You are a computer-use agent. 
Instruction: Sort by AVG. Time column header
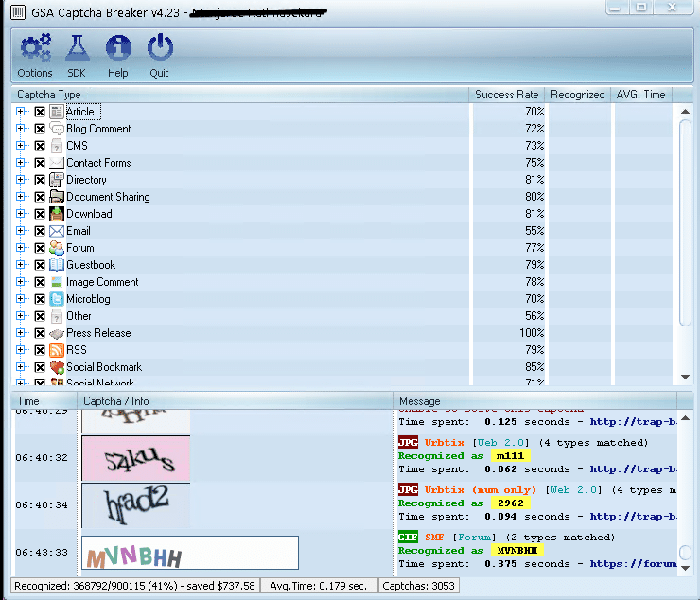(641, 95)
